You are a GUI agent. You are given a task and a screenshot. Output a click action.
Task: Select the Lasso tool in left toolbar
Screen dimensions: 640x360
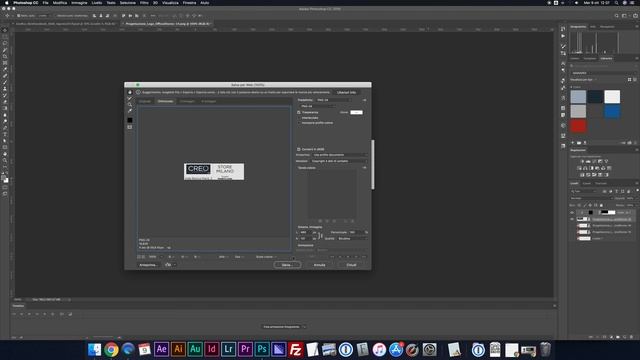tap(5, 43)
